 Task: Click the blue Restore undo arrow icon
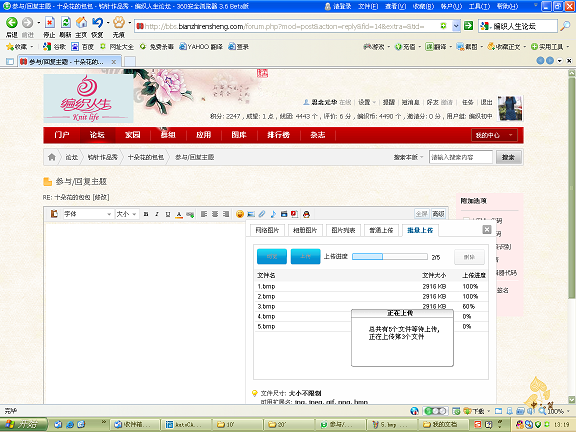(x=97, y=23)
